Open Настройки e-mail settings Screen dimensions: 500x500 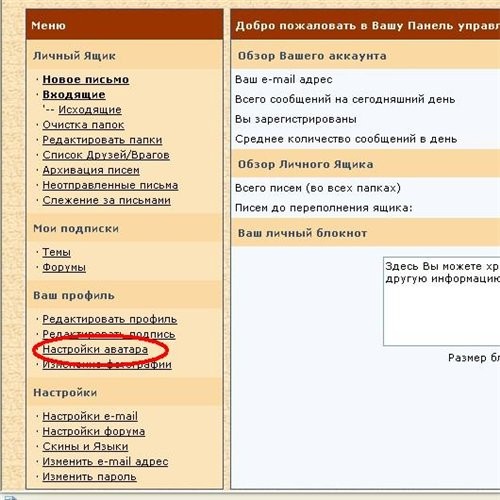pos(90,417)
